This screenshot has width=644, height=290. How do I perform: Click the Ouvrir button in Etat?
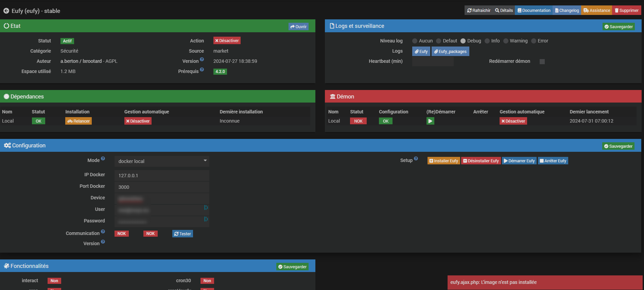[x=298, y=27]
